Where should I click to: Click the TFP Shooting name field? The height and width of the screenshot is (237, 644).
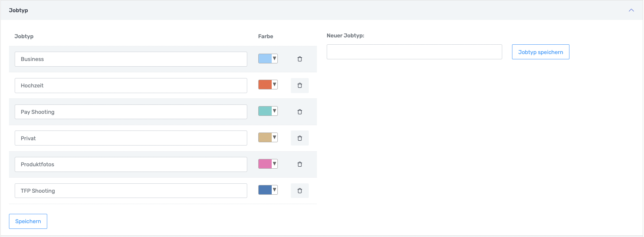point(131,191)
